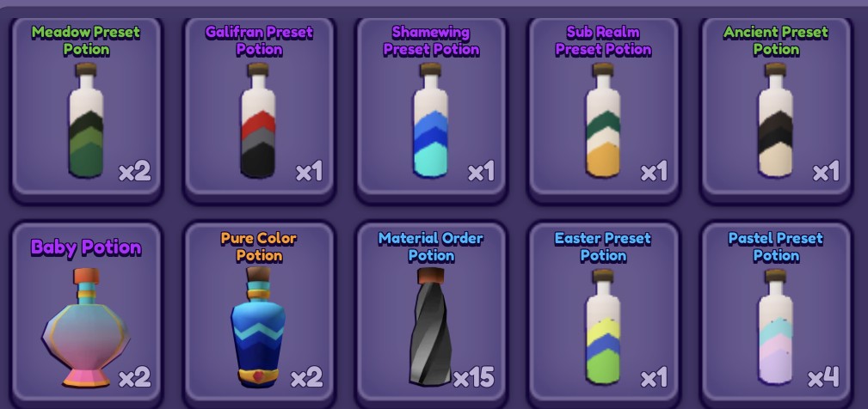Choose the twisted black Material Order Potion
This screenshot has height=409, width=868.
pyautogui.click(x=431, y=327)
